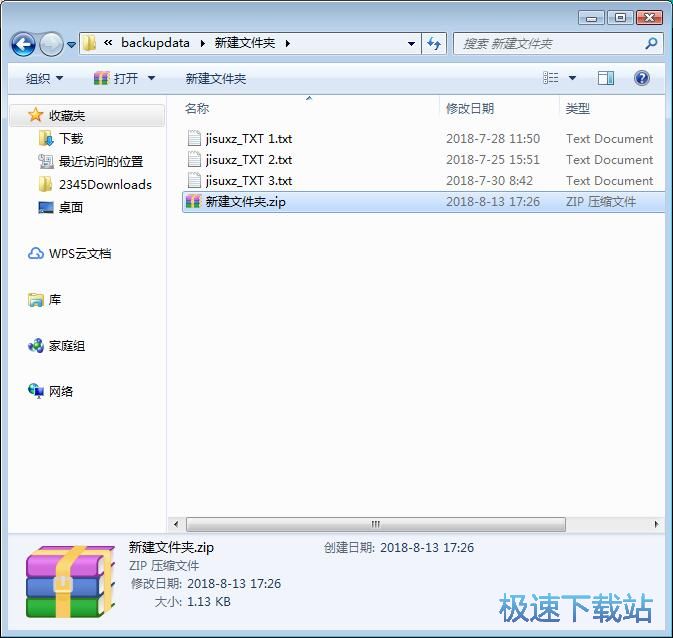Open the 组织 menu
This screenshot has height=638, width=673.
[44, 79]
